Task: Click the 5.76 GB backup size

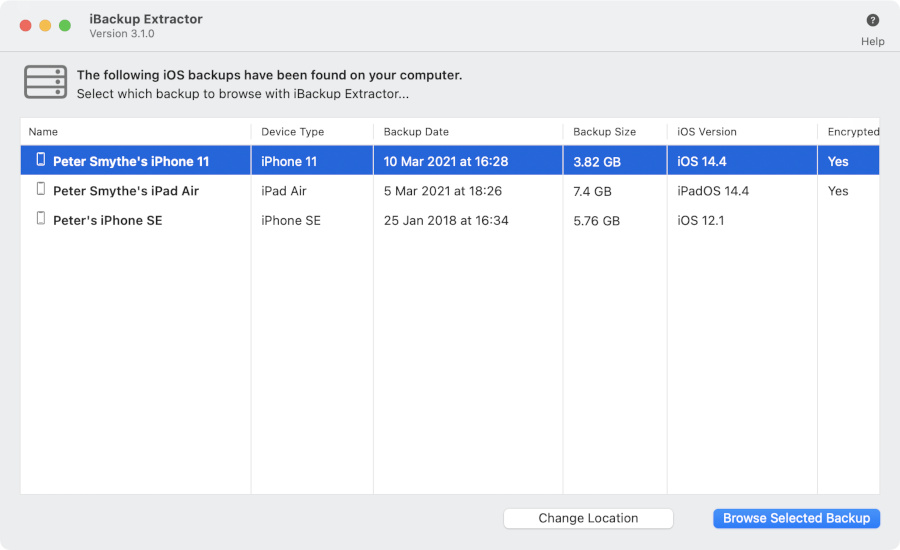Action: (596, 221)
